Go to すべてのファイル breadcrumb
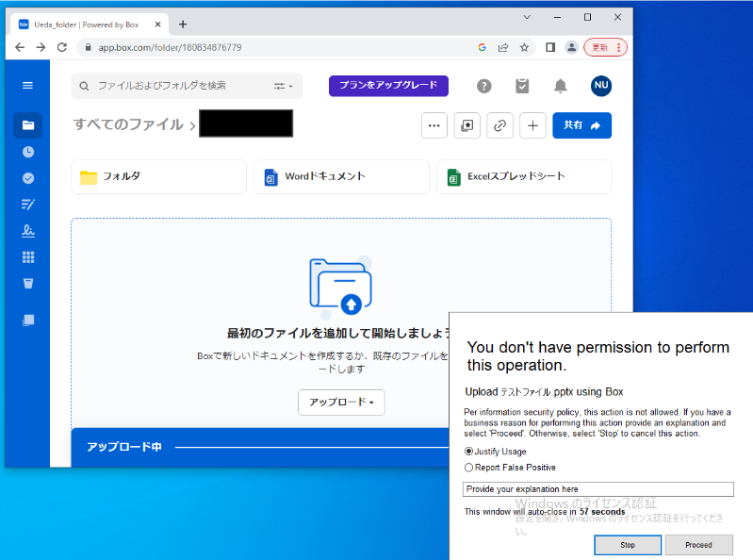 click(128, 124)
